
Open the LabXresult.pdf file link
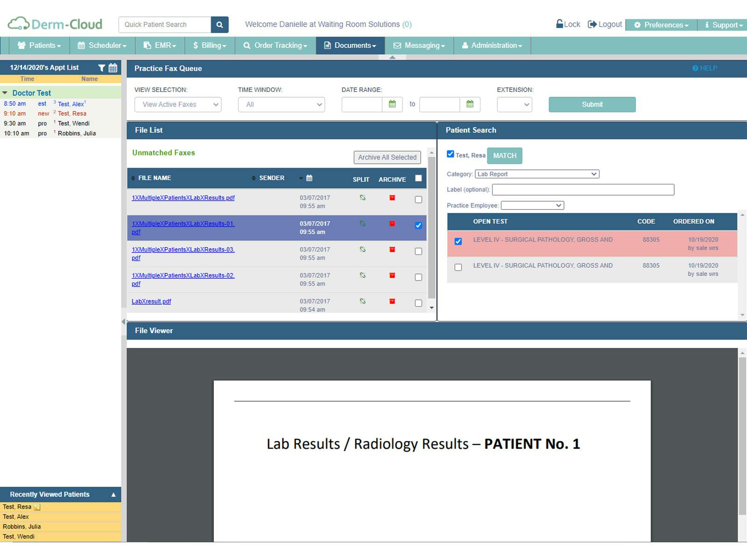[150, 301]
